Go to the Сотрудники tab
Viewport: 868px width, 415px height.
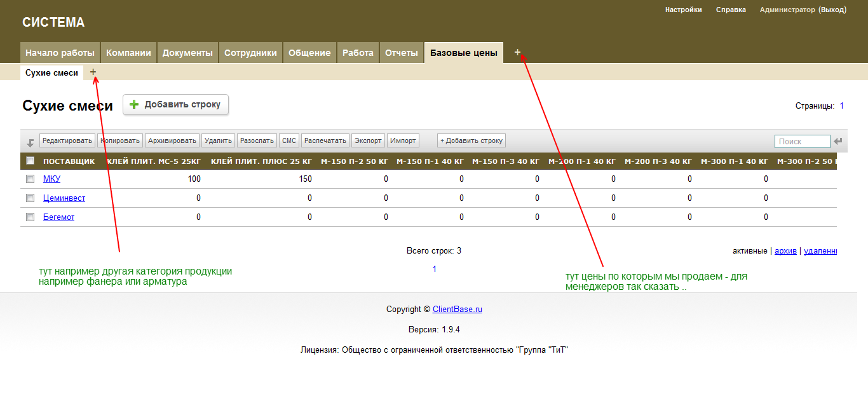click(x=250, y=53)
